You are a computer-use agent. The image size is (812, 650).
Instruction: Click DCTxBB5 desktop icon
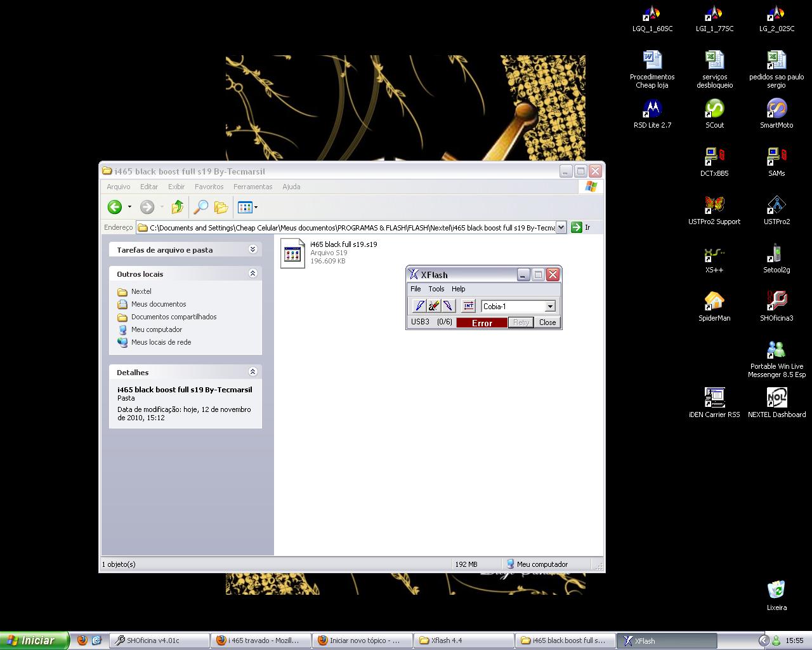714,162
